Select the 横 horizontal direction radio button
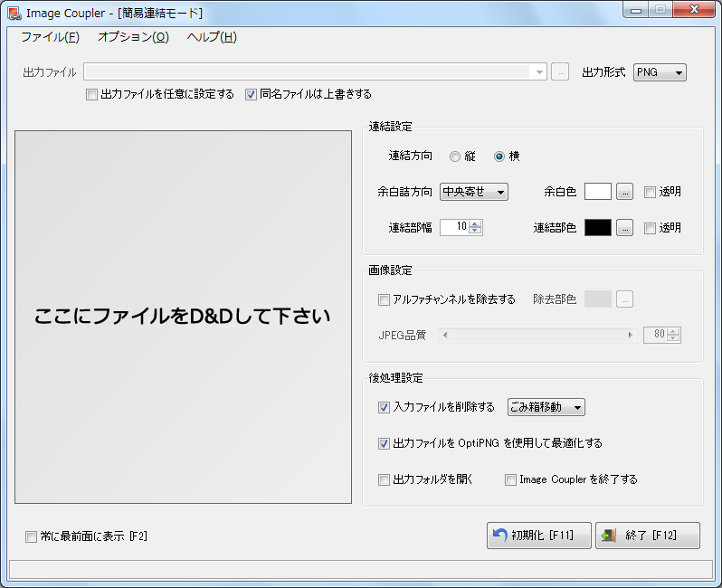The image size is (722, 588). click(x=499, y=156)
